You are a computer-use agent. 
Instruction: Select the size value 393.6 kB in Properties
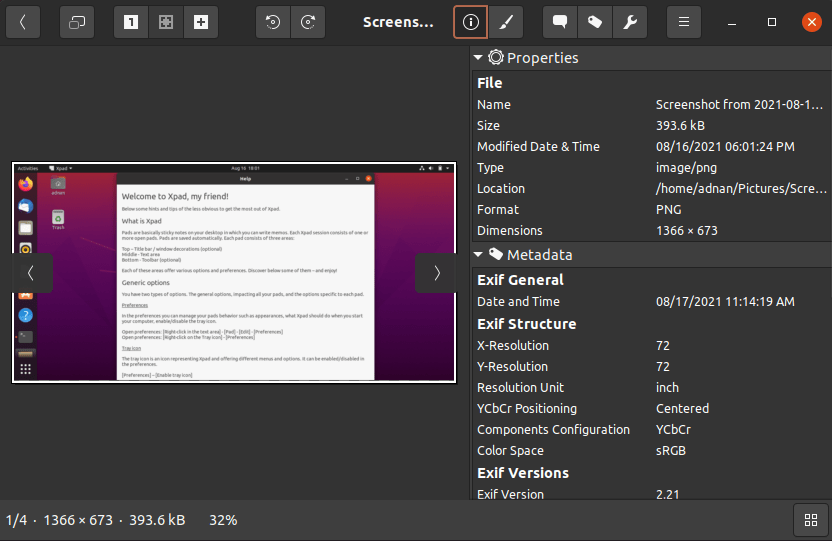[680, 126]
